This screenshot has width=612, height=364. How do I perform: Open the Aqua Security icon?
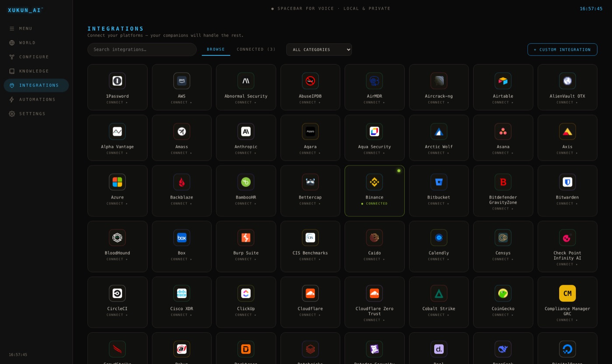click(x=374, y=132)
